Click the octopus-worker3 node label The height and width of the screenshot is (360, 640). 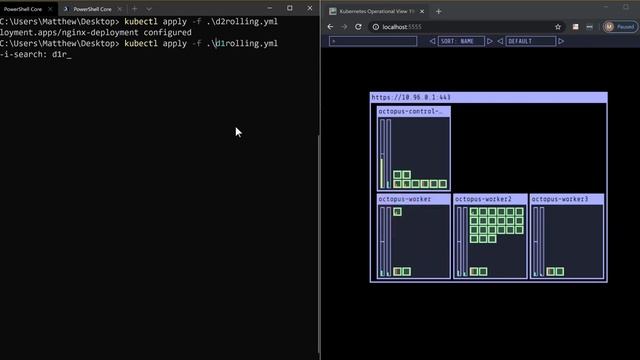click(567, 199)
